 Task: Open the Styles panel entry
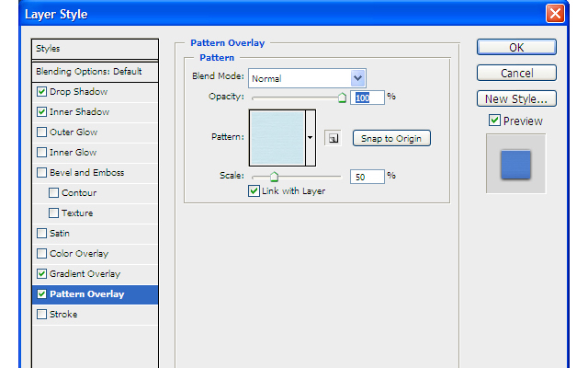[x=95, y=48]
